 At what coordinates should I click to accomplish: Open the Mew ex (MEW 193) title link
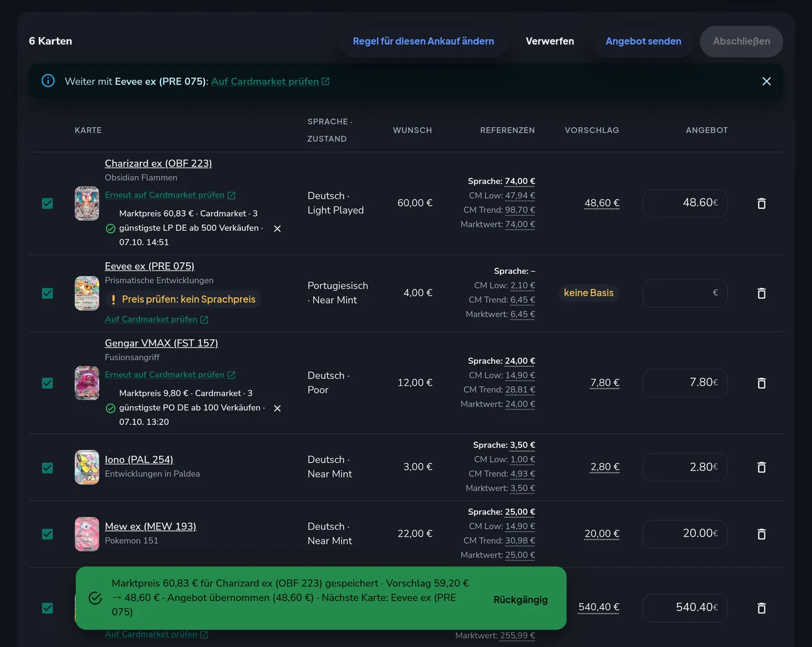(x=151, y=526)
